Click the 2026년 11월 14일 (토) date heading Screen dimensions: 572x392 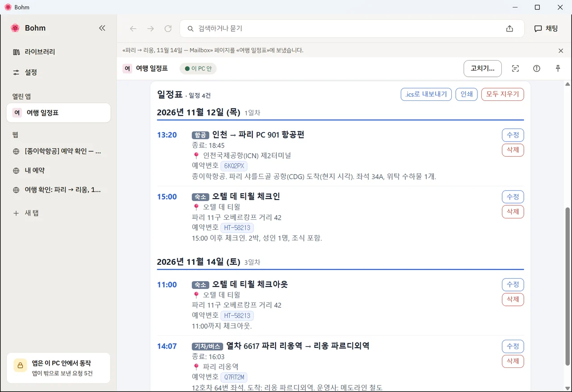click(199, 262)
